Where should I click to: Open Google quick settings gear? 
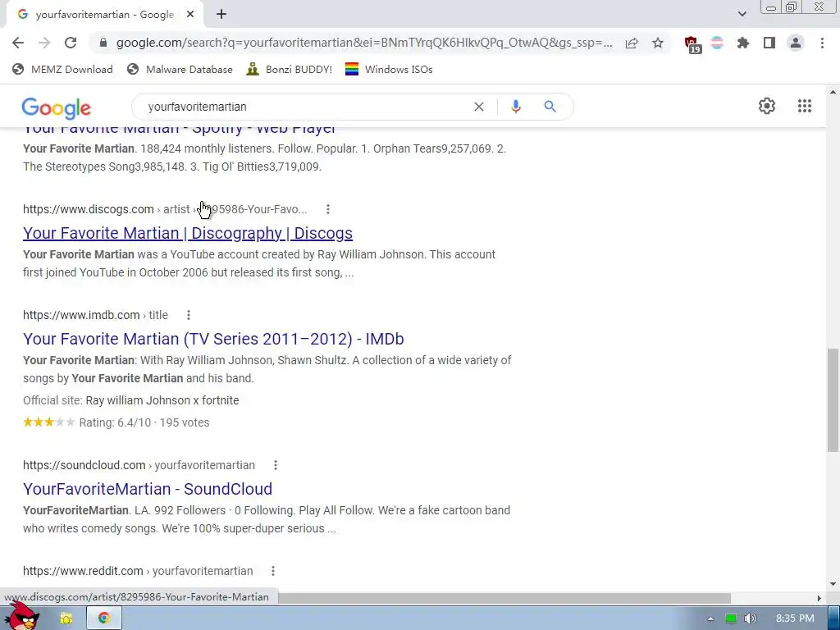pos(767,106)
